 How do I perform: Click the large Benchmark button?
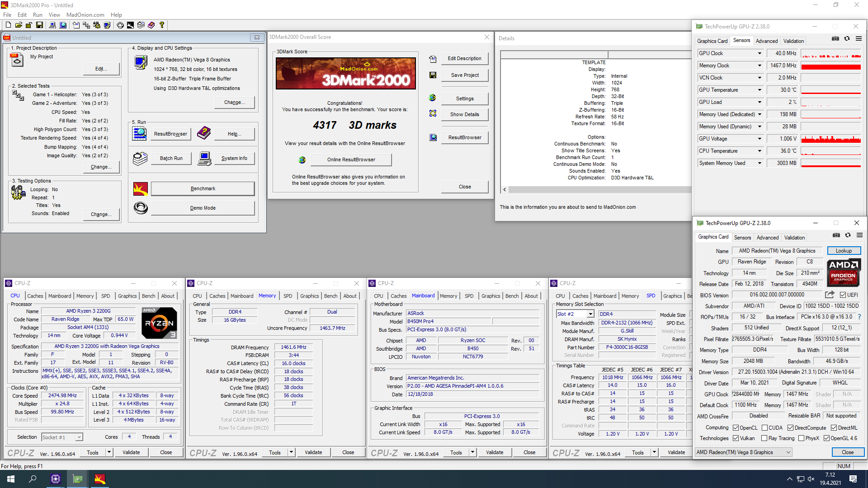[203, 188]
